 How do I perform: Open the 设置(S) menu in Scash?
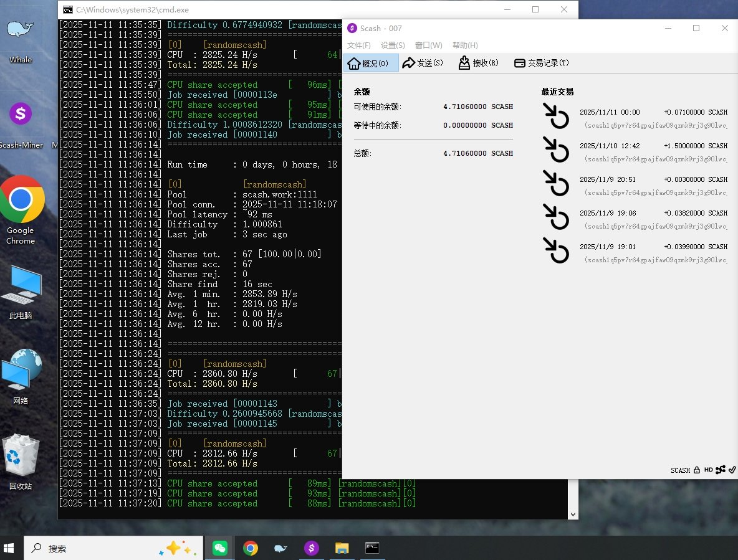(393, 45)
